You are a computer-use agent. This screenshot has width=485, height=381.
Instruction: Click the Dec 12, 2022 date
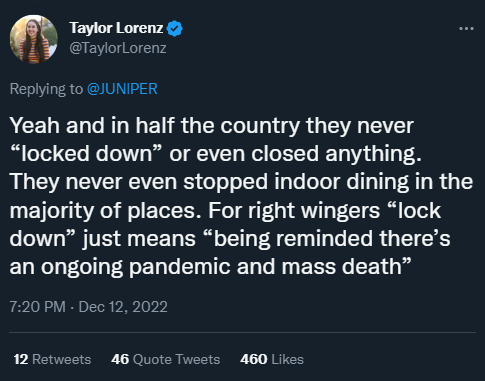pyautogui.click(x=123, y=307)
